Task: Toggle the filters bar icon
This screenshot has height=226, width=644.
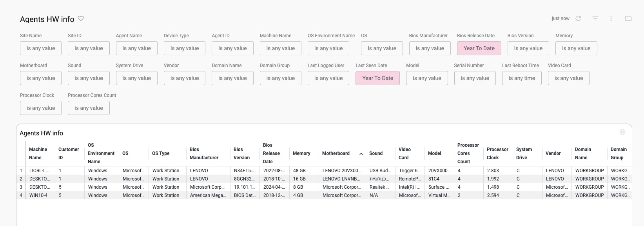Action: tap(595, 18)
